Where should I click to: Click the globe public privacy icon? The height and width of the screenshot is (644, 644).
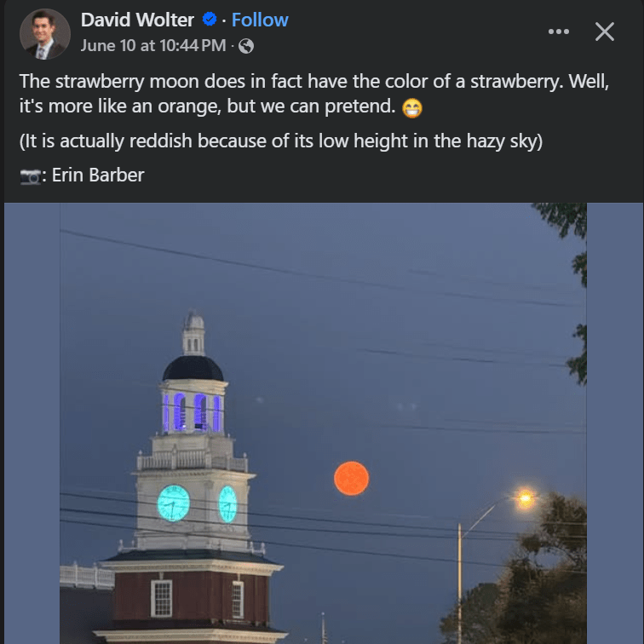(x=245, y=46)
